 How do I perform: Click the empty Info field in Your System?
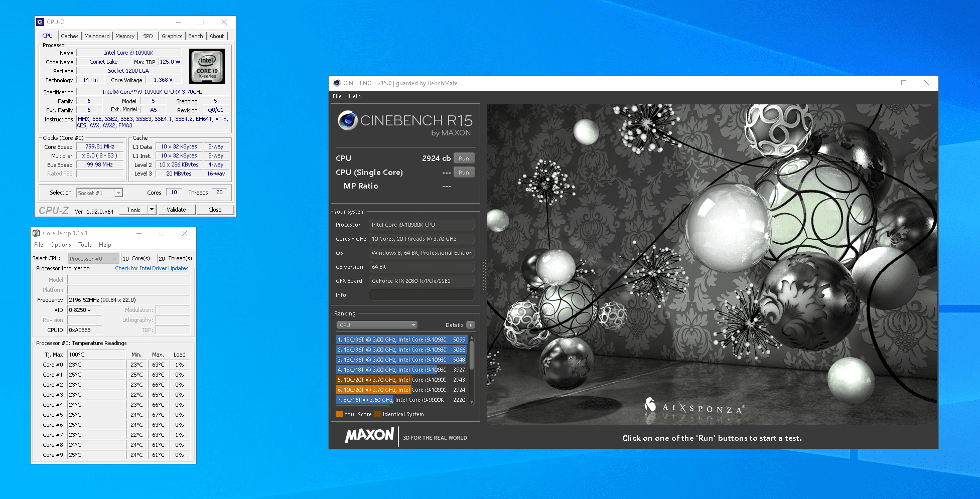pyautogui.click(x=422, y=295)
